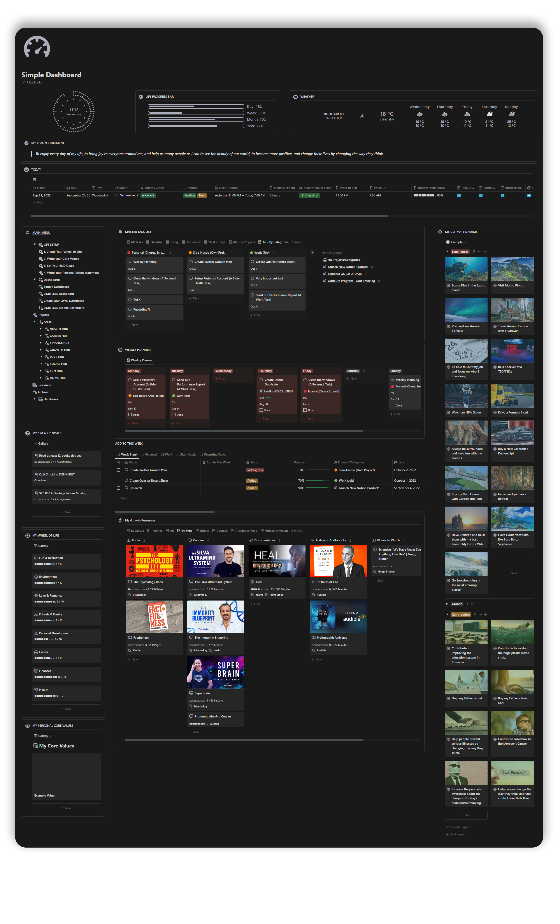This screenshot has width=560, height=924.
Task: Click the speedometer page icon above the title
Action: [x=37, y=47]
